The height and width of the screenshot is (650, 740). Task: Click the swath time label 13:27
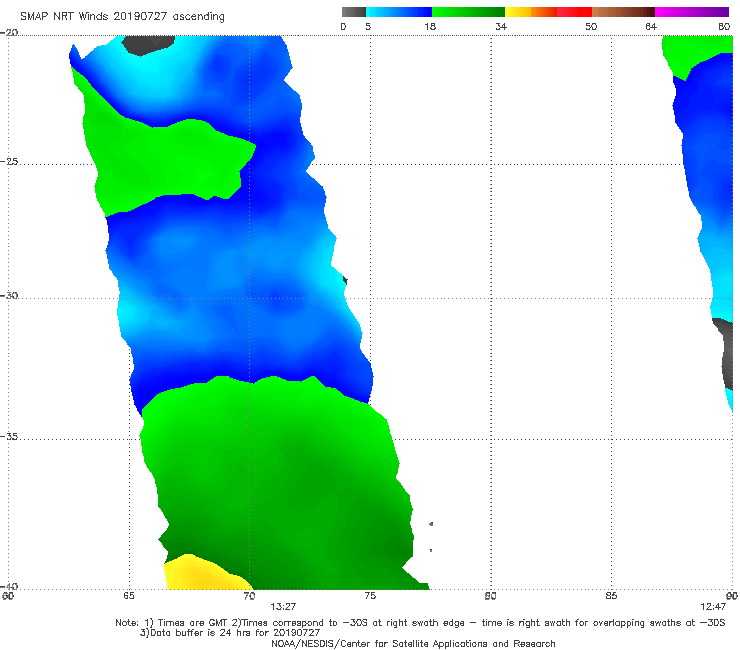click(x=283, y=607)
